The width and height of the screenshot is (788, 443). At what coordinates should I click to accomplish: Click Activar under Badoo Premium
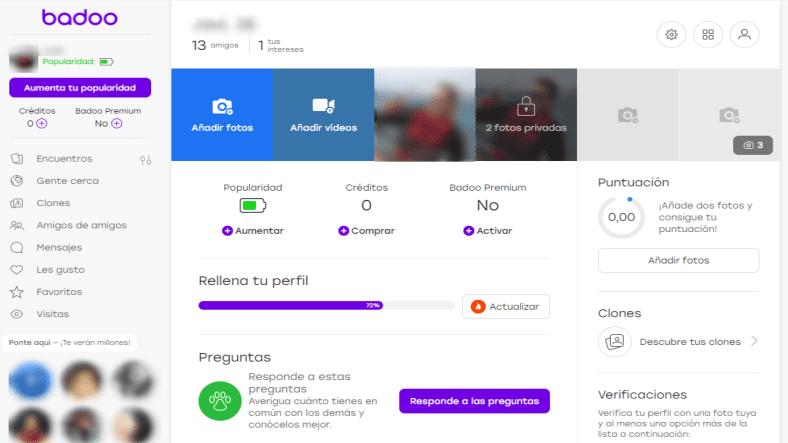pyautogui.click(x=487, y=231)
